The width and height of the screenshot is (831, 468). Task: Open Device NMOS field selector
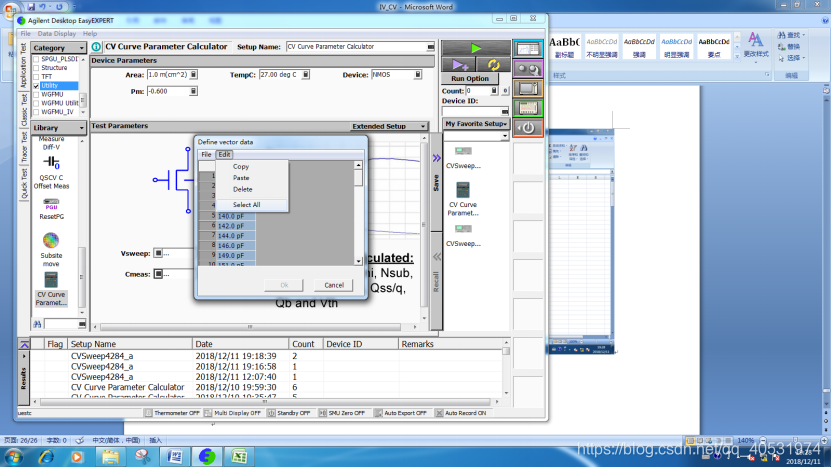[x=418, y=75]
